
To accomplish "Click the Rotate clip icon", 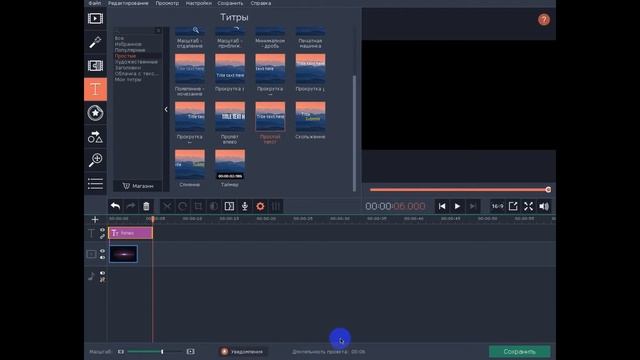I will (182, 206).
